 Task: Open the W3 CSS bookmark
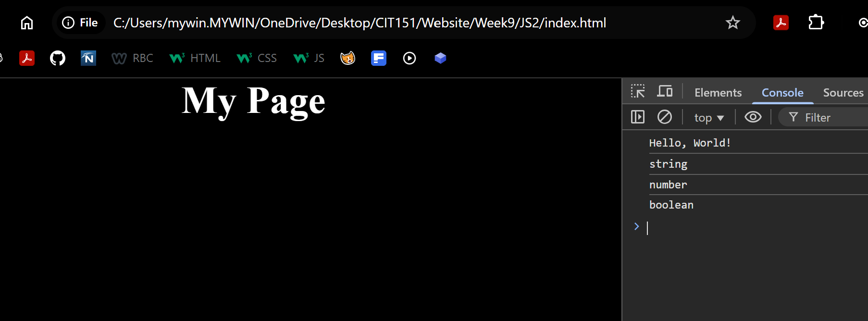(257, 58)
